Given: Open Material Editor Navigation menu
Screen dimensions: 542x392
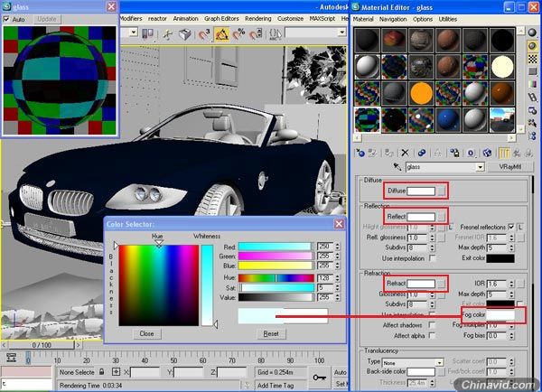Looking at the screenshot, I should click(x=393, y=19).
